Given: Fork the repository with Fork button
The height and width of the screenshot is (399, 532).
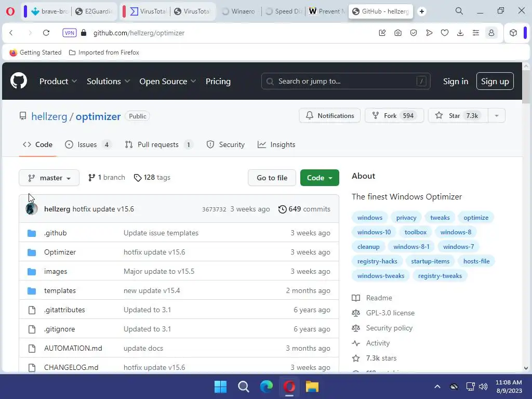Looking at the screenshot, I should coord(394,116).
